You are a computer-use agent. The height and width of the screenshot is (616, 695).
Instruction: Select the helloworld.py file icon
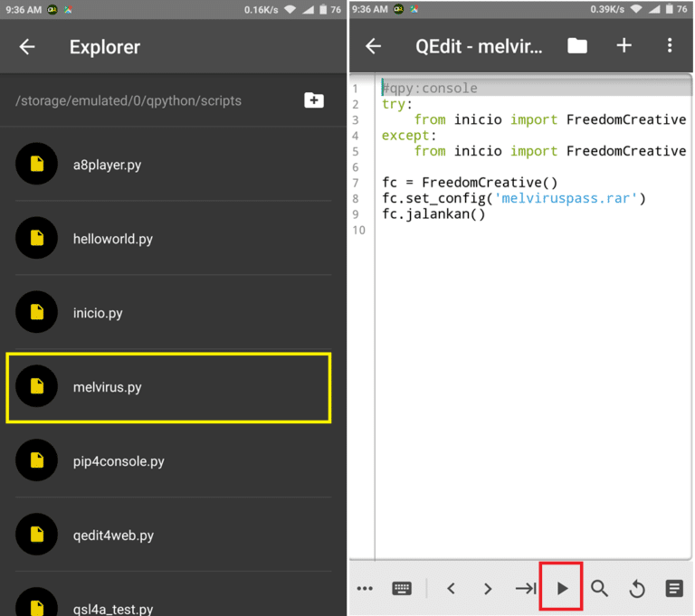[37, 238]
